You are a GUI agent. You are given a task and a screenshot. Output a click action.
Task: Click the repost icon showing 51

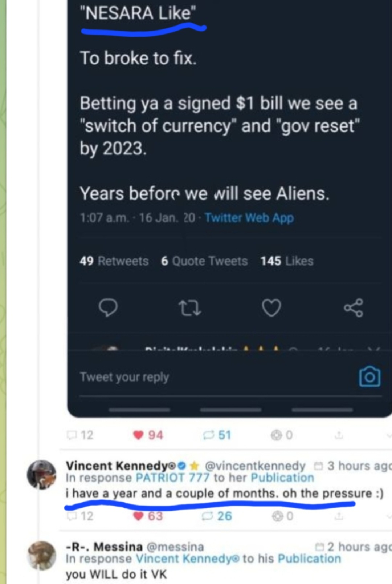point(208,435)
